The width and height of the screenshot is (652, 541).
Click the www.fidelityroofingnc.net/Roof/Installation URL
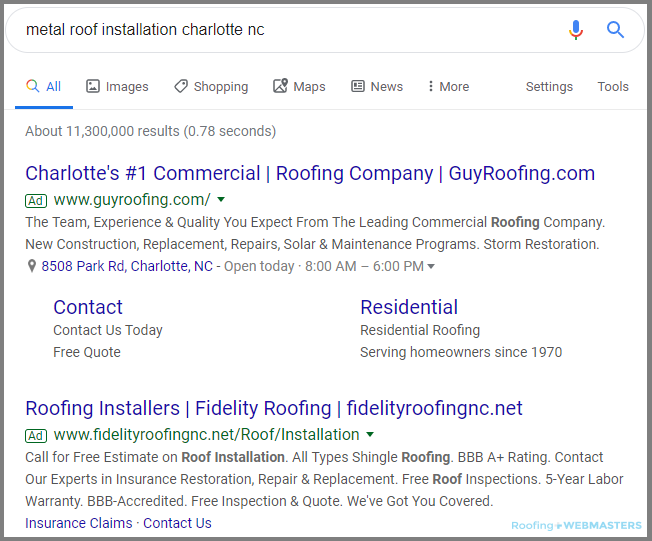[x=206, y=435]
